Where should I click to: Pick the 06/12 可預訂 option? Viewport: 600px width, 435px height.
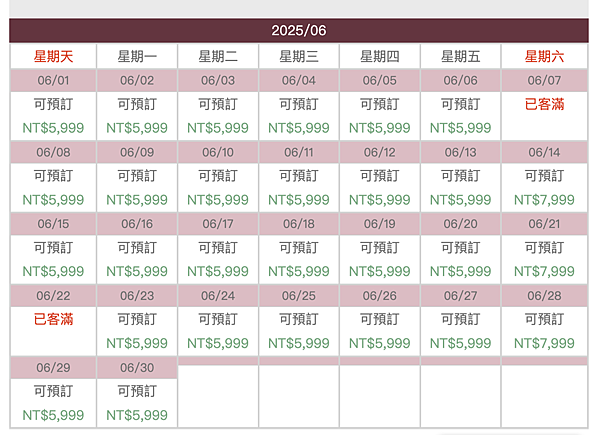click(x=380, y=176)
